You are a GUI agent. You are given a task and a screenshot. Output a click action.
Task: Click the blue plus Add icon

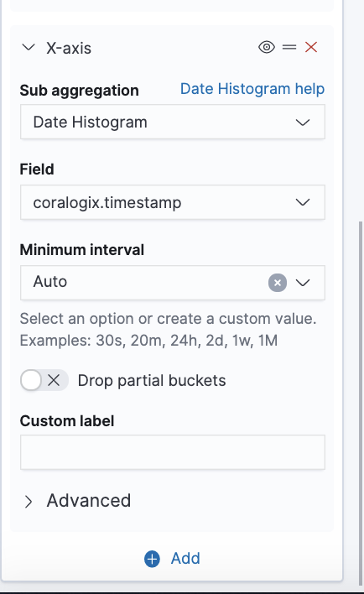pos(153,559)
